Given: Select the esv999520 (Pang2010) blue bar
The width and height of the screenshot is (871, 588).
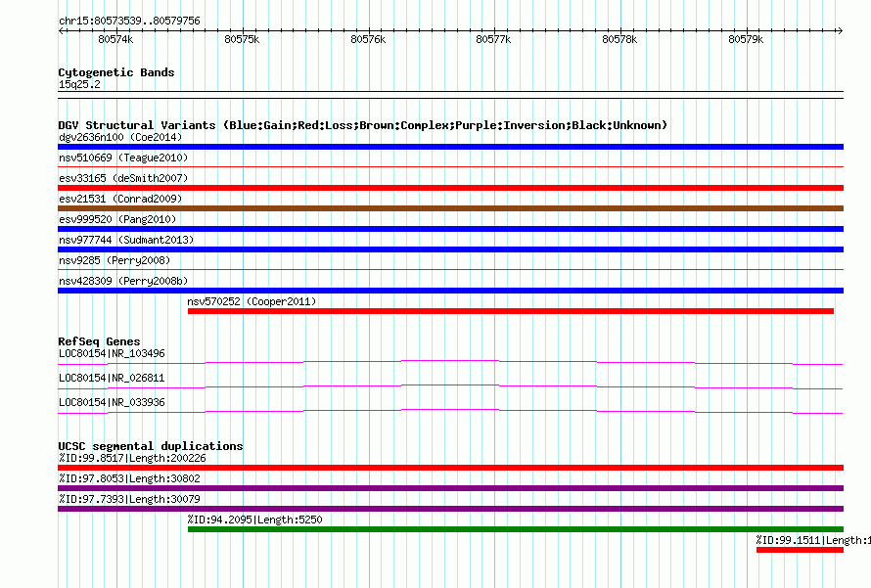Looking at the screenshot, I should [450, 229].
